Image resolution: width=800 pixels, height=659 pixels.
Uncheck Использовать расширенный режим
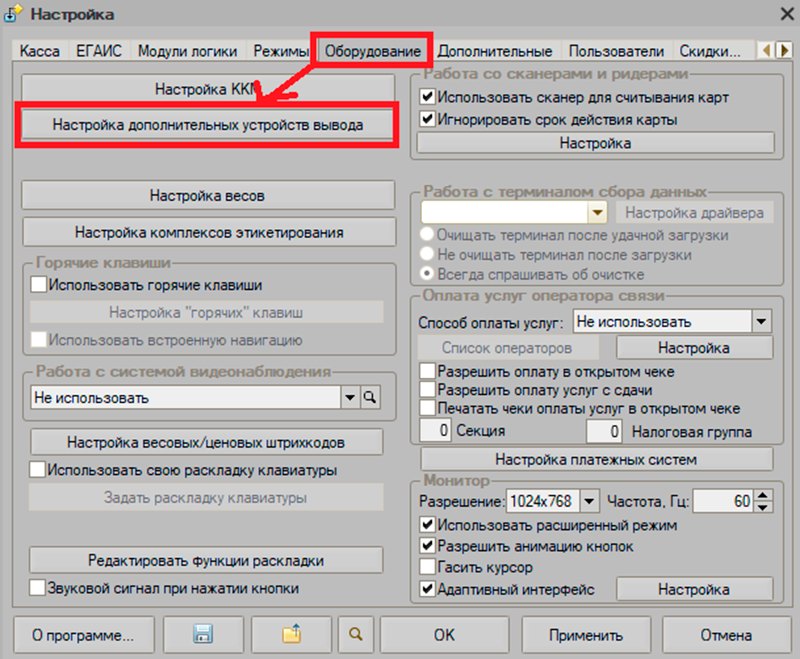427,524
